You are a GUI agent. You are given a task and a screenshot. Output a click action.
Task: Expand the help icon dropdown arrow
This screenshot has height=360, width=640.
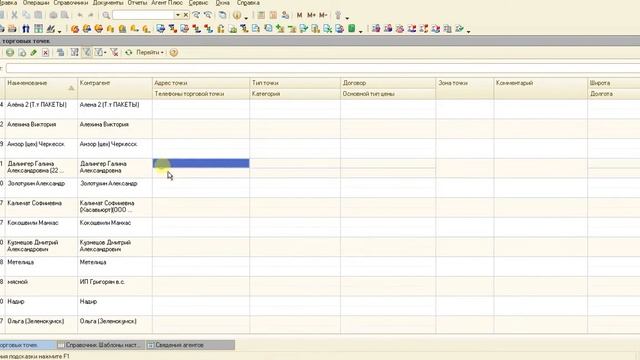pyautogui.click(x=246, y=17)
